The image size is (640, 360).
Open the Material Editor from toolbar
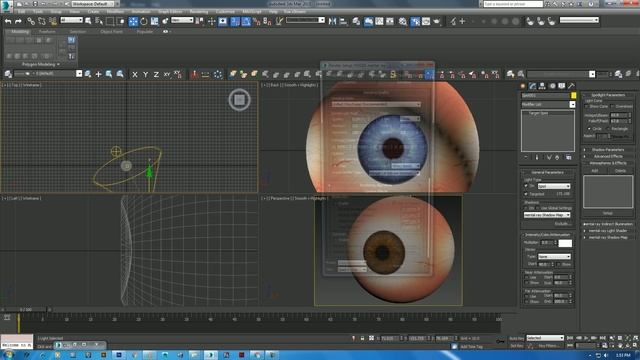pyautogui.click(x=402, y=21)
